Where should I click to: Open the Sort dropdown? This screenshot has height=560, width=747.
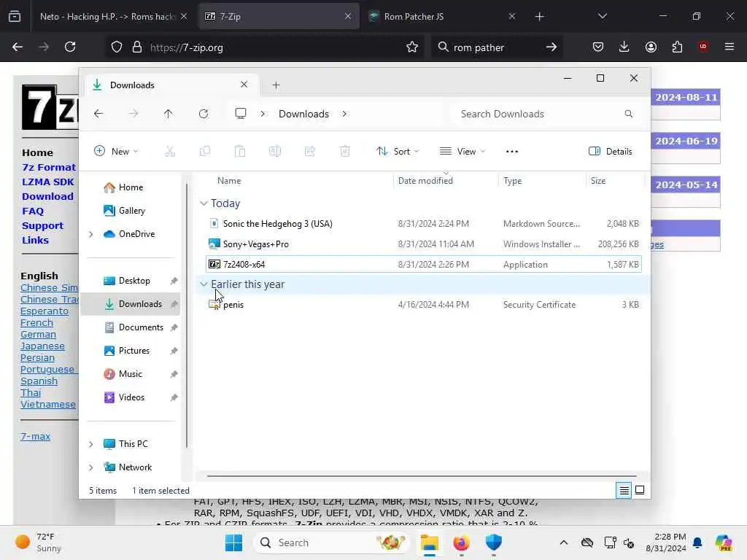(x=398, y=152)
